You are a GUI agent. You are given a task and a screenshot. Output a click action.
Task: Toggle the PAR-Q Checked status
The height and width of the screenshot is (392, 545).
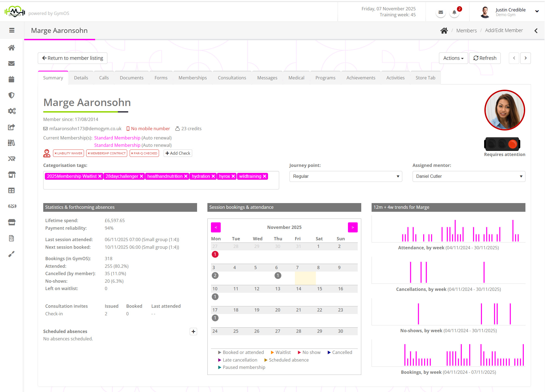(144, 153)
